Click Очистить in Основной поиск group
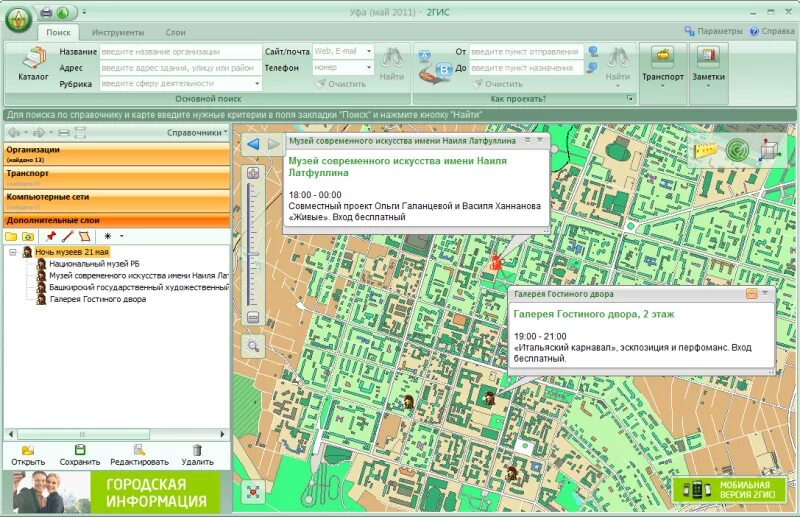 point(341,84)
